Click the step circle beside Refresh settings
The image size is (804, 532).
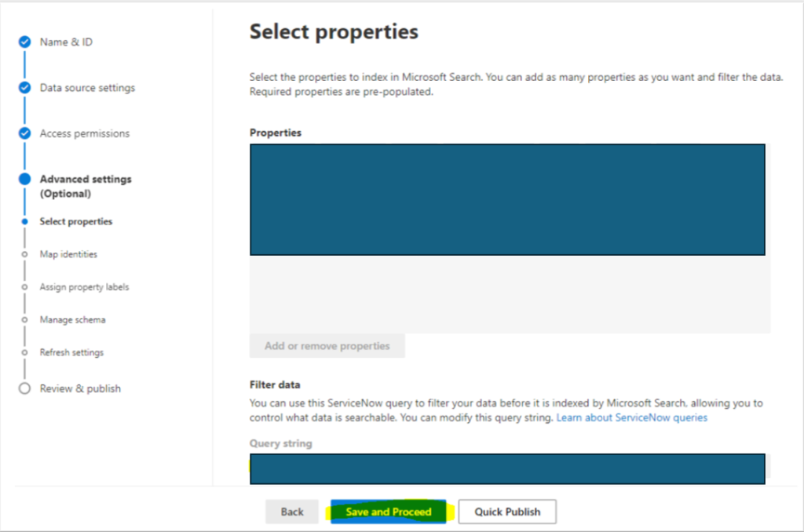[24, 352]
